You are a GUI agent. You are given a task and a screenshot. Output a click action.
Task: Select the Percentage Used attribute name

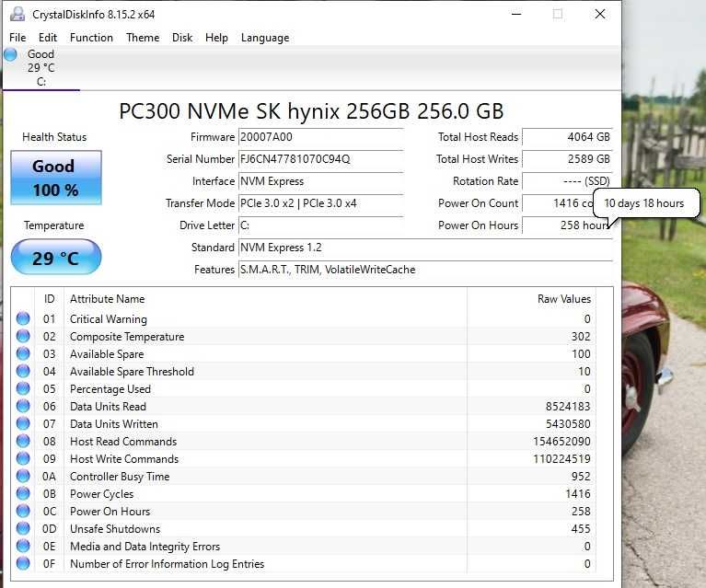point(110,388)
